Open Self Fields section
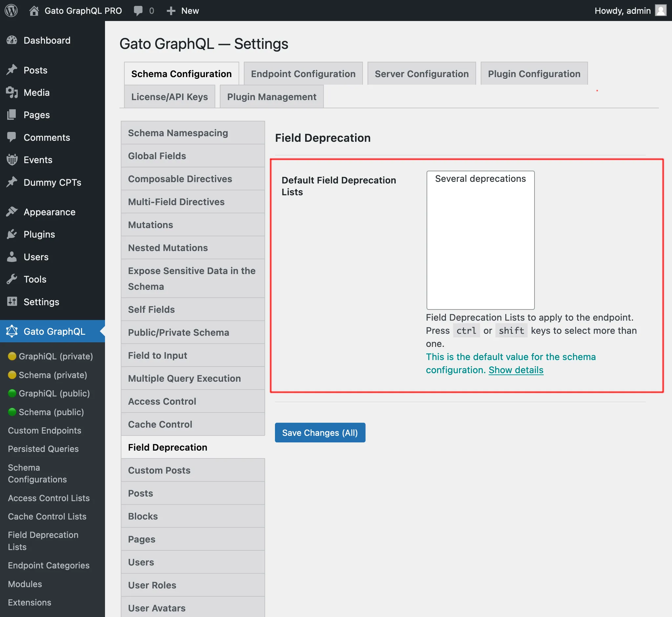The height and width of the screenshot is (617, 672). coord(193,309)
